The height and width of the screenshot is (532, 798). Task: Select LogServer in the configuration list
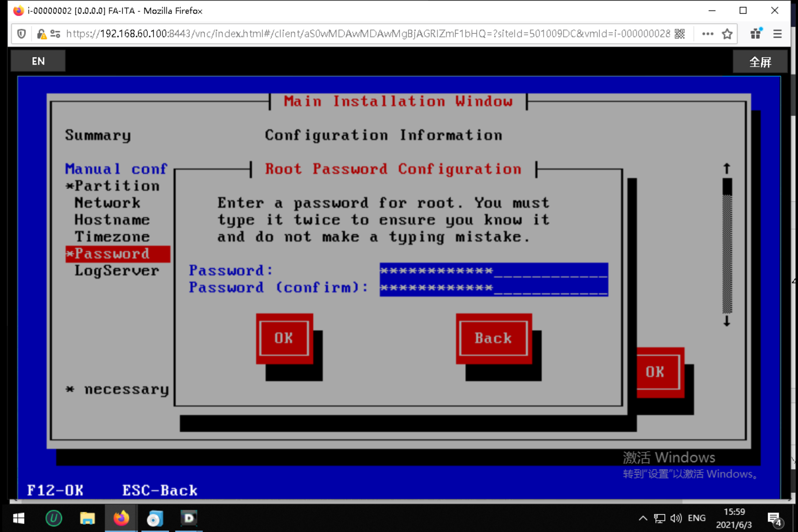tap(116, 271)
